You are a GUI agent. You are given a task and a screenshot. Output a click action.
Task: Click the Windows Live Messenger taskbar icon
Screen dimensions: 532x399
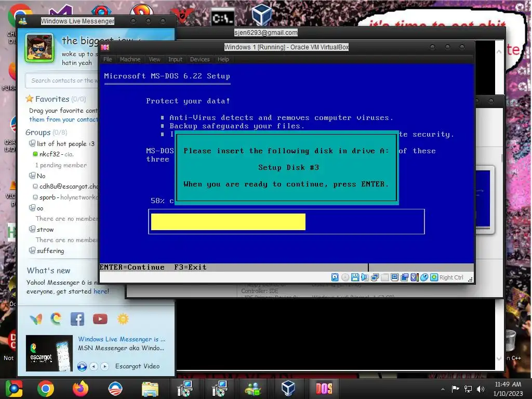point(253,389)
